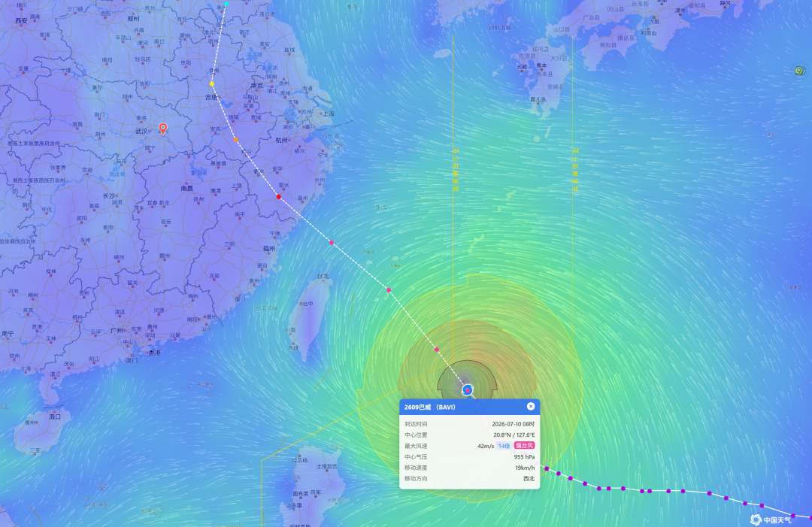
Task: Select the pink forecast point nearest the typhoon center
Action: [x=437, y=350]
